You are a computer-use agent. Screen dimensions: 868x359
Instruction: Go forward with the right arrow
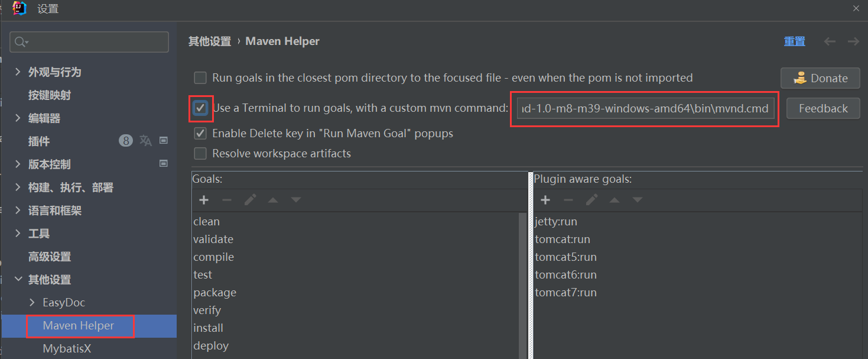pos(853,41)
